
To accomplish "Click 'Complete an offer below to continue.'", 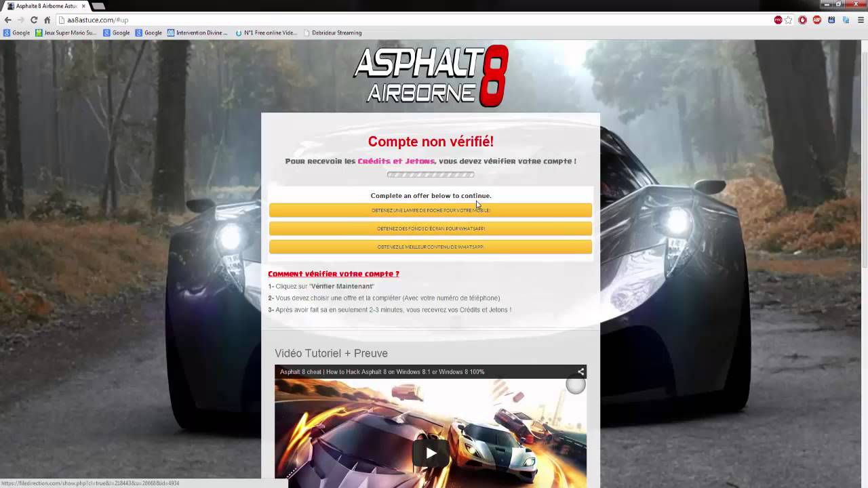I will pos(431,196).
